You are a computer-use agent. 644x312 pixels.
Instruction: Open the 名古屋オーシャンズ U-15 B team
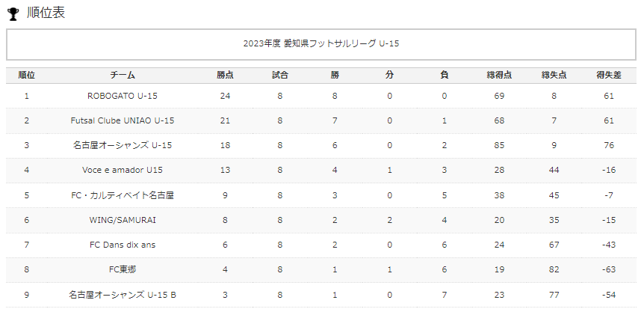[x=123, y=295]
